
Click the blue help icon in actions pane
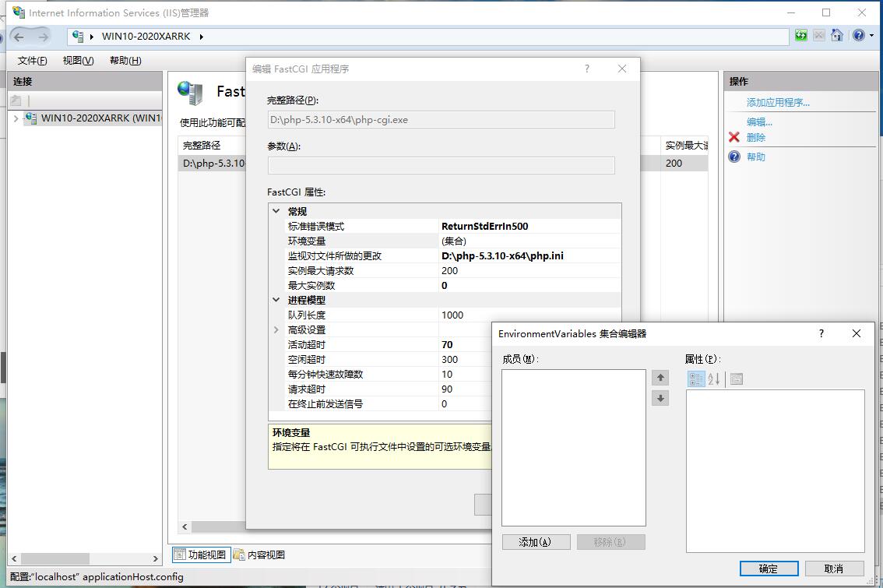pos(734,157)
